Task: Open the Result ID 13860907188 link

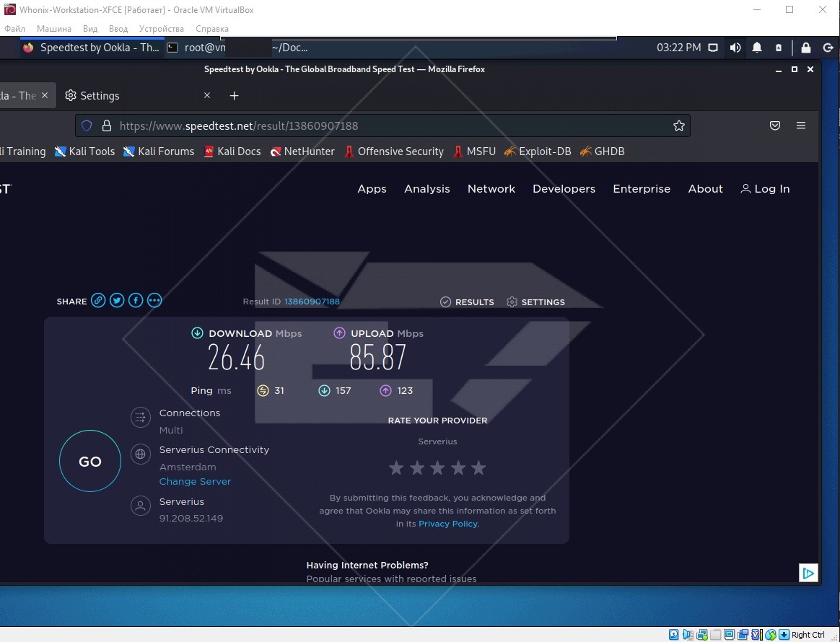Action: [312, 302]
